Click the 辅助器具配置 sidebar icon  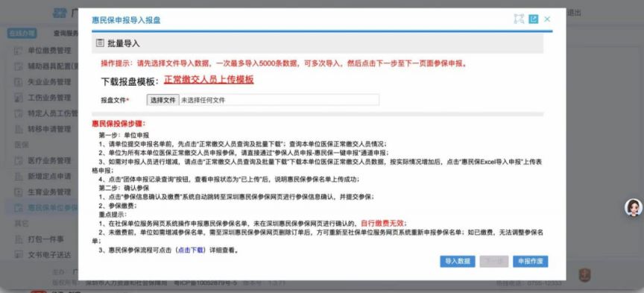coord(19,66)
